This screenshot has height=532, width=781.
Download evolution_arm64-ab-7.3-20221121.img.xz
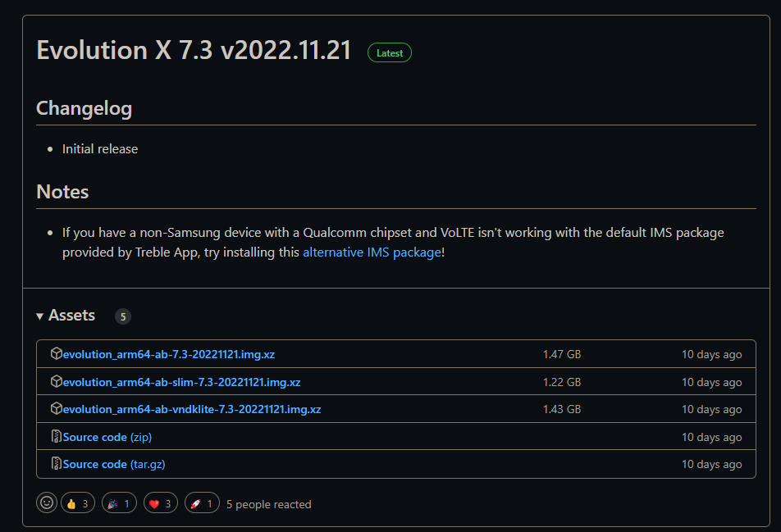[168, 355]
